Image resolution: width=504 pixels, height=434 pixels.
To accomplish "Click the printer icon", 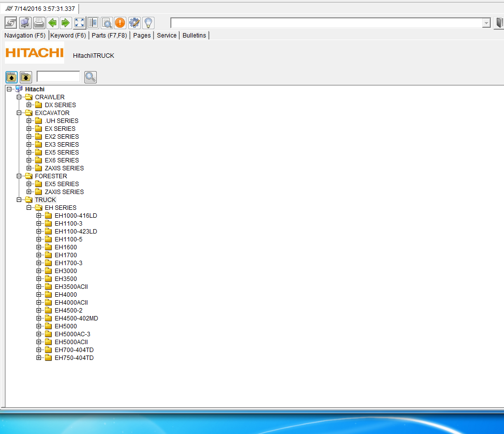I will pyautogui.click(x=39, y=23).
